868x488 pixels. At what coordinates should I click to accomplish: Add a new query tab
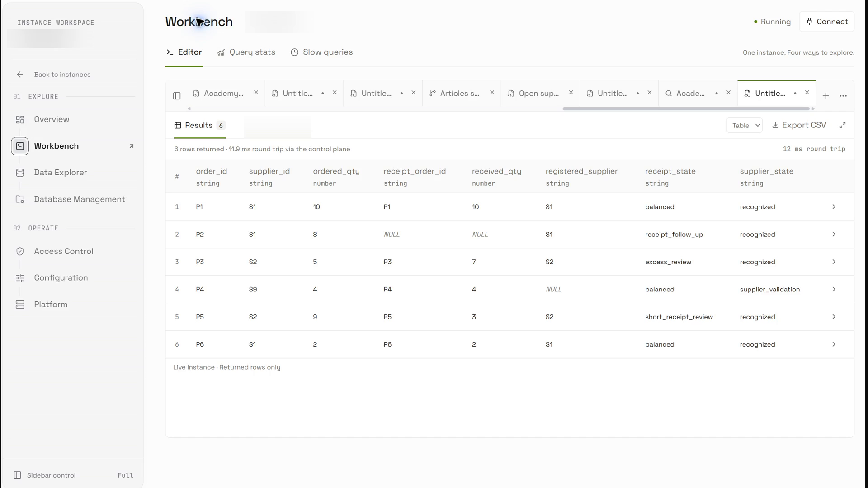click(826, 96)
